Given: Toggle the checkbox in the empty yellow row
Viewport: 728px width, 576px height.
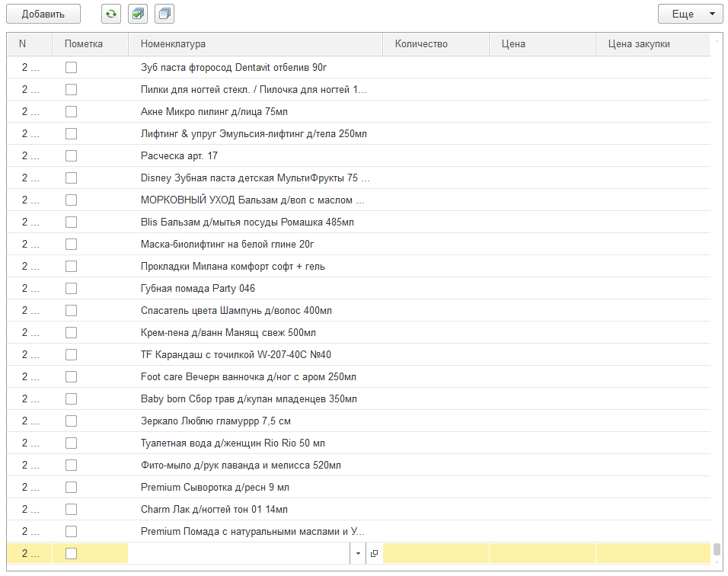Looking at the screenshot, I should (x=71, y=554).
